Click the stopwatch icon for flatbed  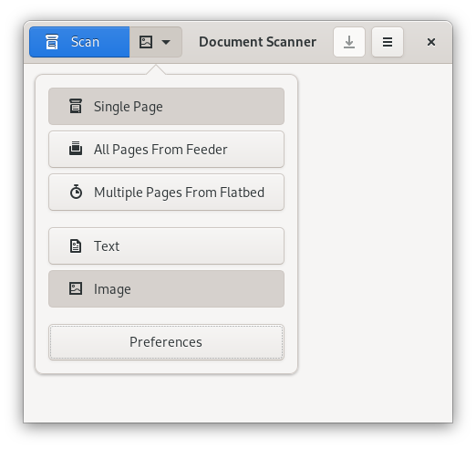tap(76, 192)
